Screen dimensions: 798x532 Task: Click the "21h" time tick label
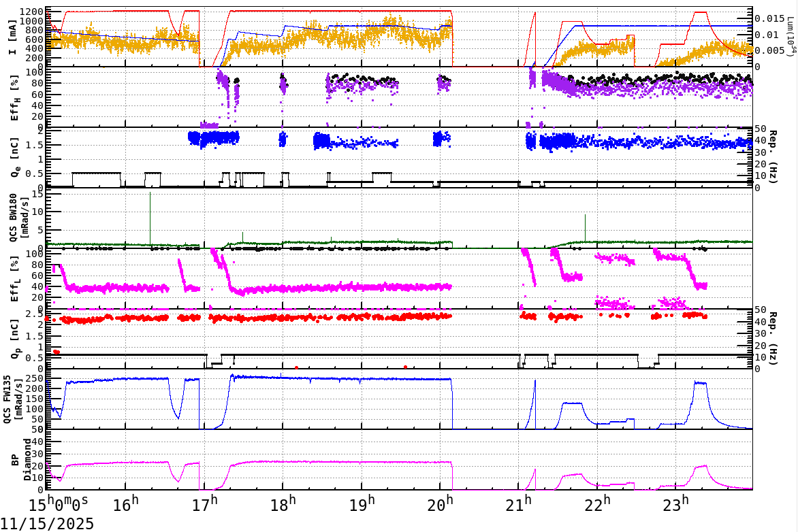(518, 504)
